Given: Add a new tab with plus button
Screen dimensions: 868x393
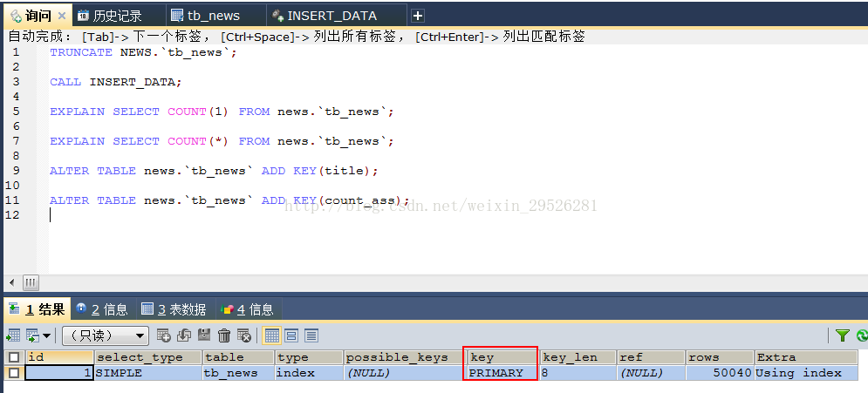Looking at the screenshot, I should (418, 16).
